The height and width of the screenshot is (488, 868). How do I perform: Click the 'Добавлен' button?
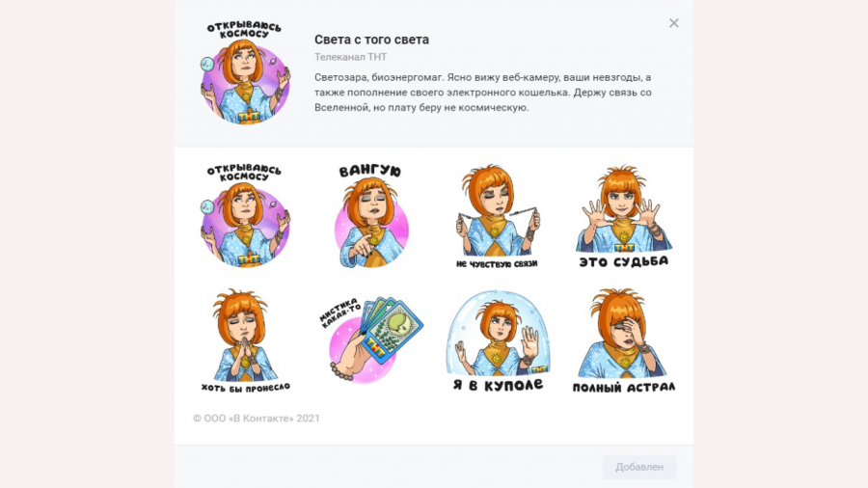(639, 467)
